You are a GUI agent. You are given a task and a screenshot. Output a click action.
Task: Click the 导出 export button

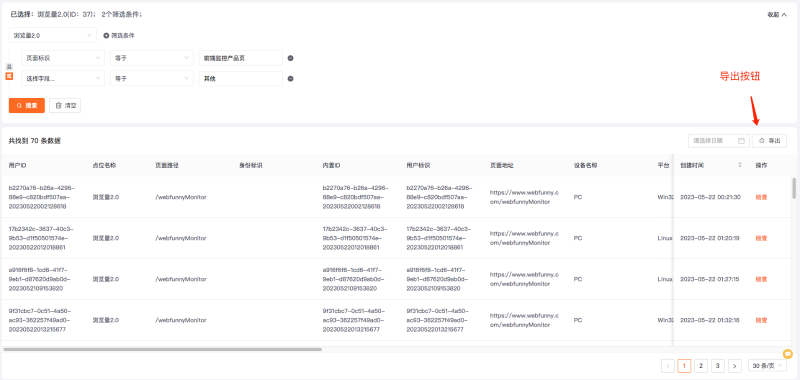769,141
